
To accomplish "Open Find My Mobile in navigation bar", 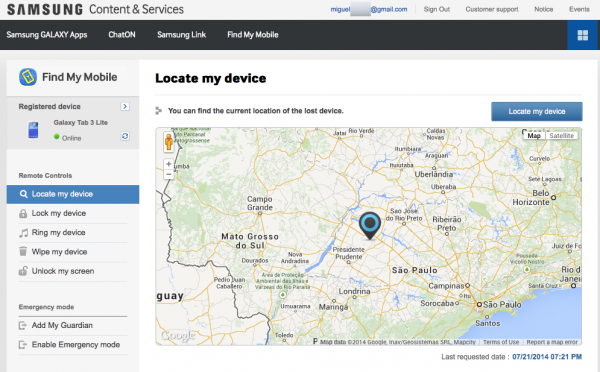I will coord(253,35).
